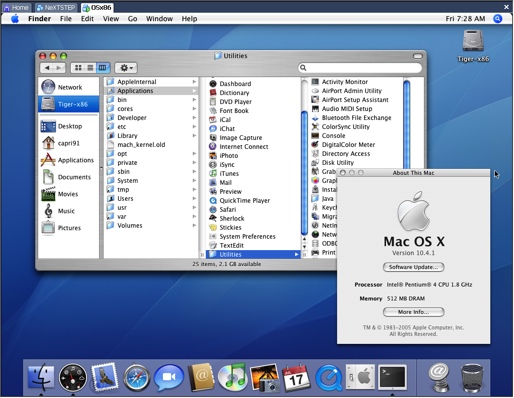
Task: Open Mail stamp icon in Dock
Action: (x=104, y=377)
